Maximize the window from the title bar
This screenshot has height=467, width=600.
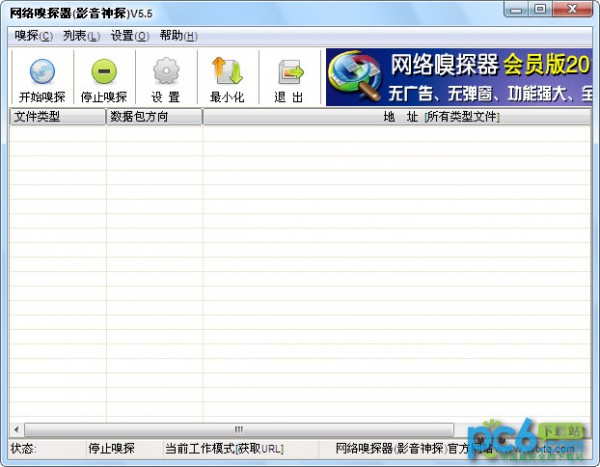540,9
